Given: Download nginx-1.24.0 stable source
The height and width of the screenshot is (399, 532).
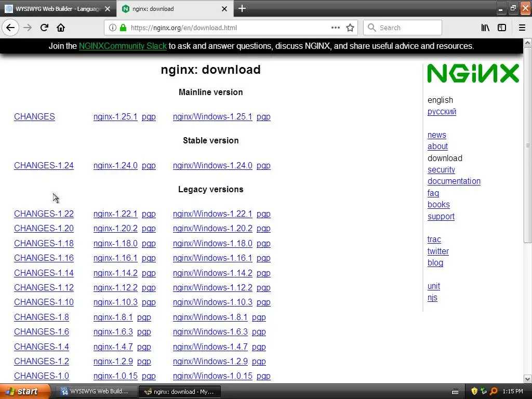Looking at the screenshot, I should tap(115, 166).
